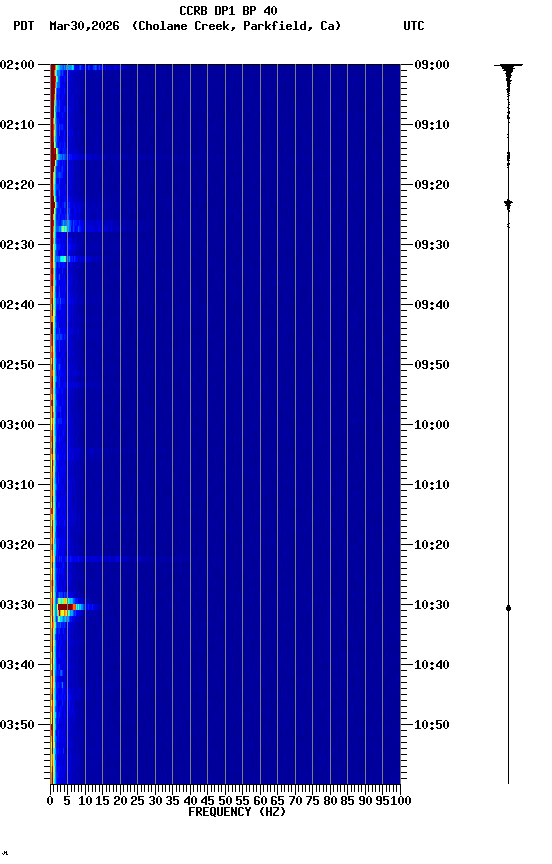This screenshot has height=864, width=552.
Task: Click the '02:30' PDT time label
Action: [17, 245]
